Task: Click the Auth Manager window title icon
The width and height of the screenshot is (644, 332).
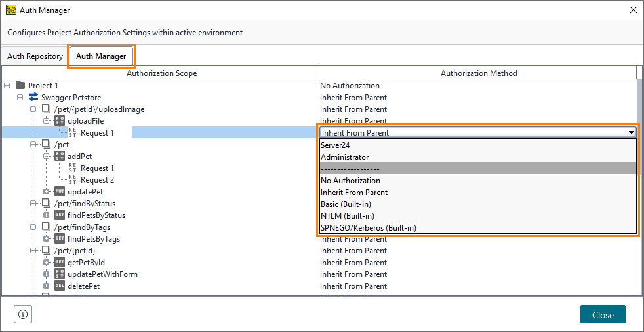Action: point(11,10)
